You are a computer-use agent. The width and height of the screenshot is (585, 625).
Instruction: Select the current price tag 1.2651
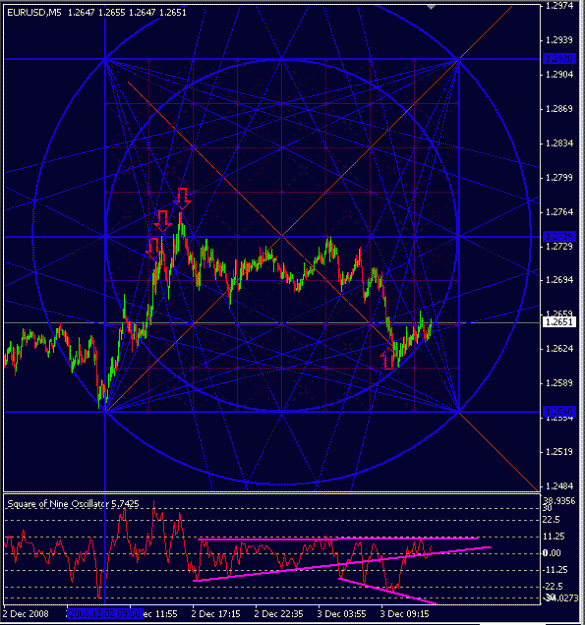559,322
